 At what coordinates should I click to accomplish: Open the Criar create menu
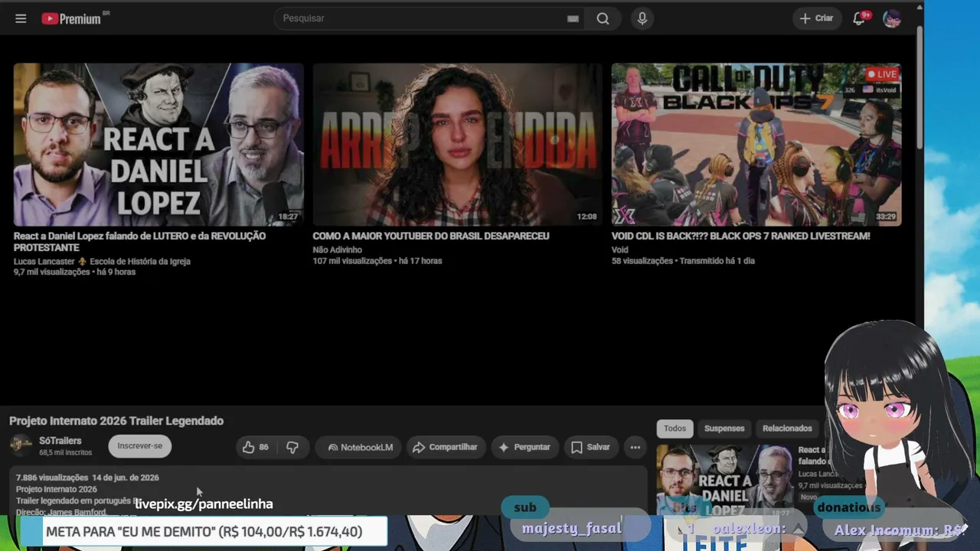[x=816, y=18]
